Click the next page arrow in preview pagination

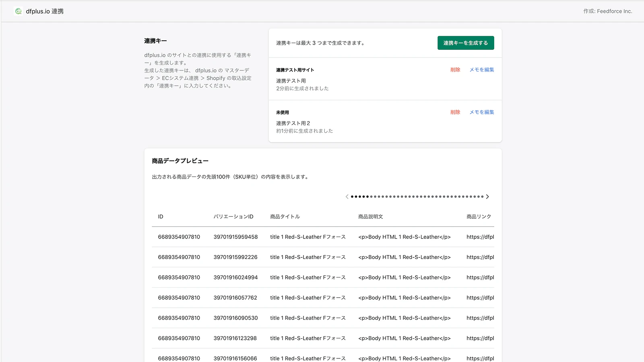point(487,197)
